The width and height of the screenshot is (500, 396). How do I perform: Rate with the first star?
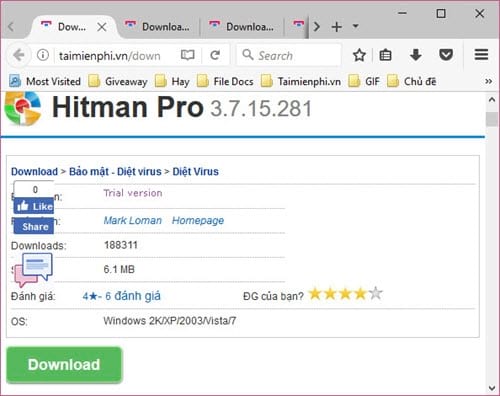[315, 294]
